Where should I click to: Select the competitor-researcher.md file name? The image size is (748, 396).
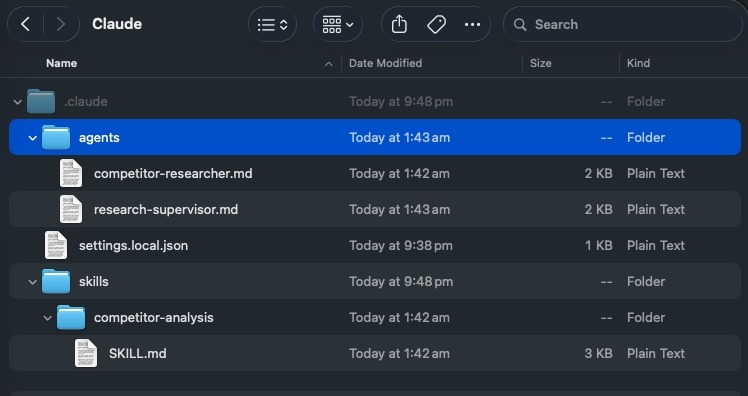tap(173, 174)
